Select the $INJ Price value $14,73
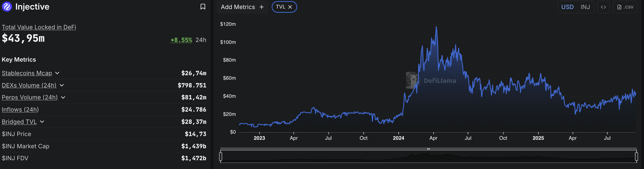The width and height of the screenshot is (644, 169). (195, 134)
